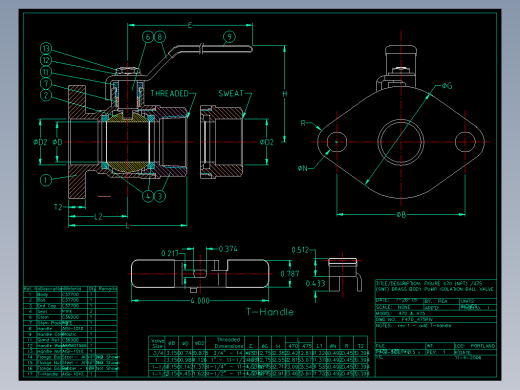Click the SWEAT label on the drawing
The image size is (520, 390).
click(231, 93)
